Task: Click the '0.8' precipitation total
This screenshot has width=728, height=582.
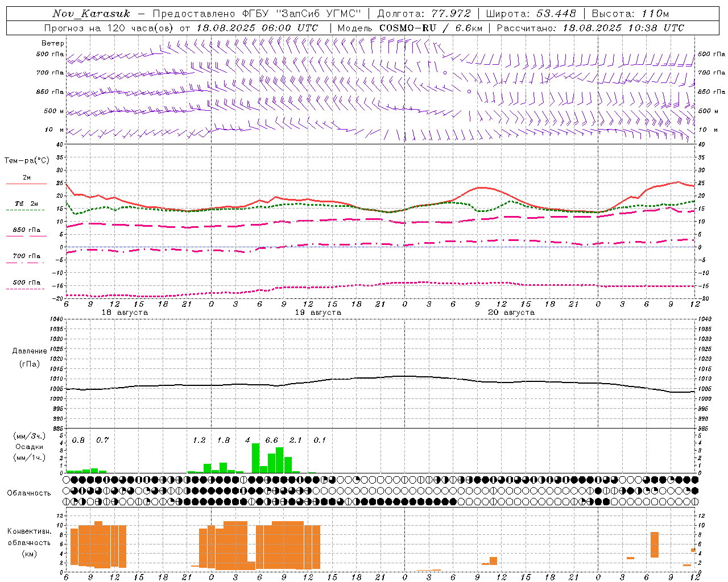Action: 78,440
